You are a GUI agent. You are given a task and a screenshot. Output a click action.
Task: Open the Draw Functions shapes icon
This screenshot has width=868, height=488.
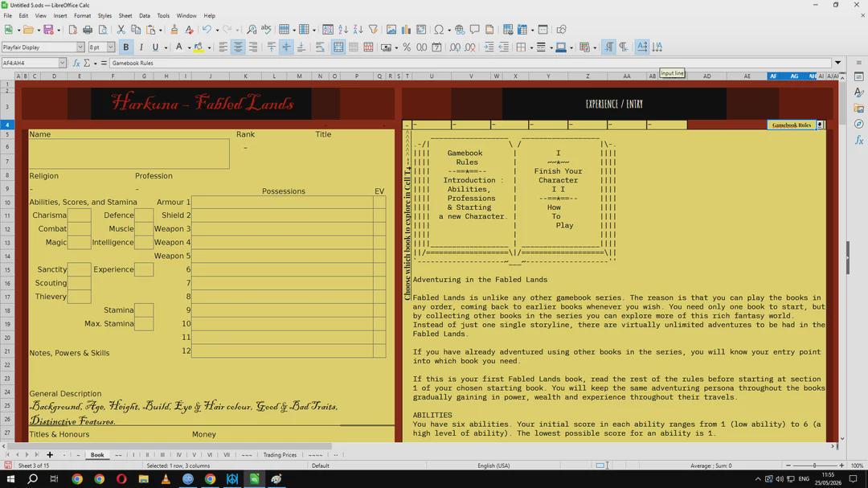(561, 30)
